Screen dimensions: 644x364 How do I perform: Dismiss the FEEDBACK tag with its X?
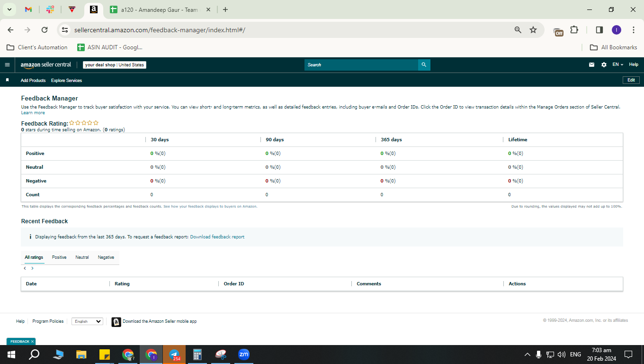(x=32, y=341)
